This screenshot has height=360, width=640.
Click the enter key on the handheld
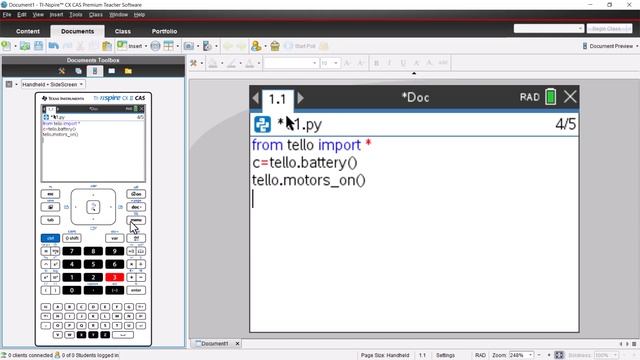136,290
